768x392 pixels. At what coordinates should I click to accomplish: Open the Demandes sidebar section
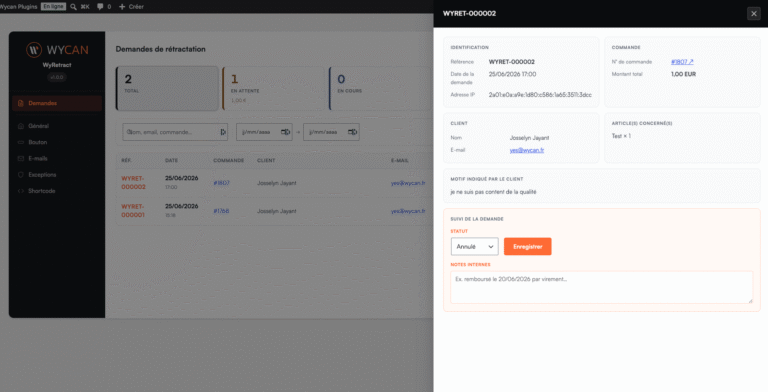(x=57, y=103)
